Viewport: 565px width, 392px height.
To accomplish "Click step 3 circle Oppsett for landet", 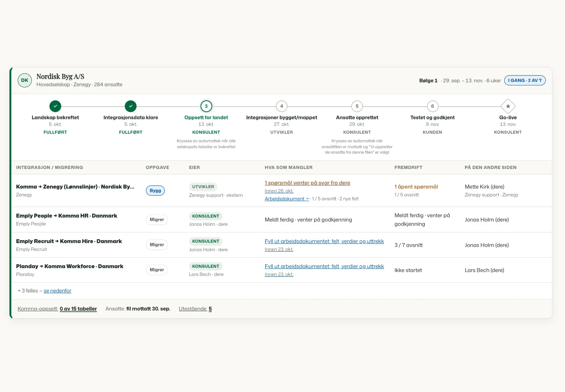I will pos(206,106).
